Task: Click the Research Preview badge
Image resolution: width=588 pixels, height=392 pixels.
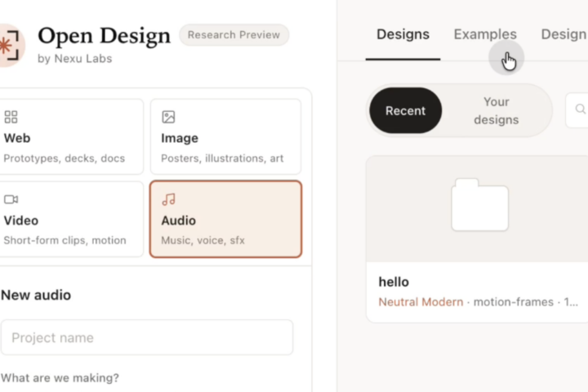Action: (234, 35)
